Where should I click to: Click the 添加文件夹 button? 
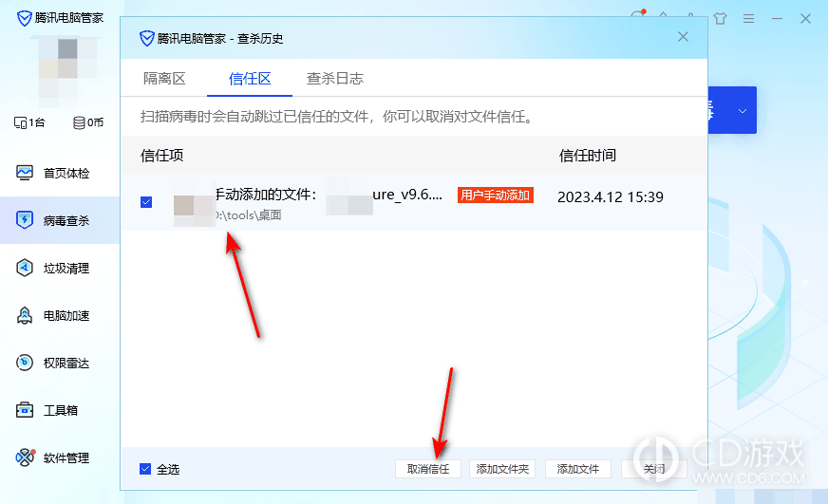pyautogui.click(x=502, y=469)
